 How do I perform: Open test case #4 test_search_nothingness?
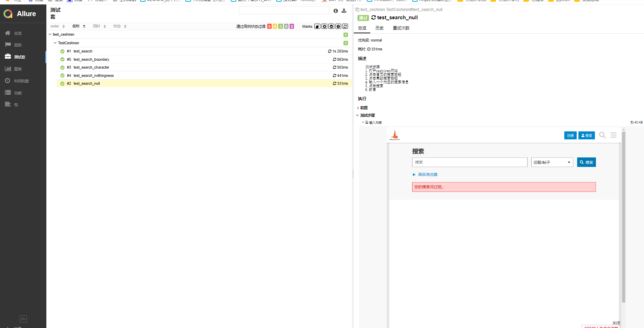[204, 75]
